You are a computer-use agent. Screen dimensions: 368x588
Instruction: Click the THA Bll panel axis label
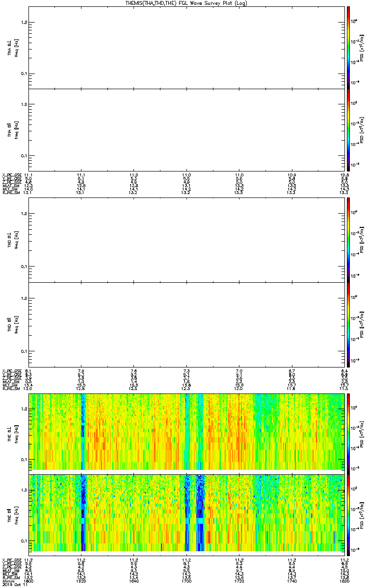9,130
